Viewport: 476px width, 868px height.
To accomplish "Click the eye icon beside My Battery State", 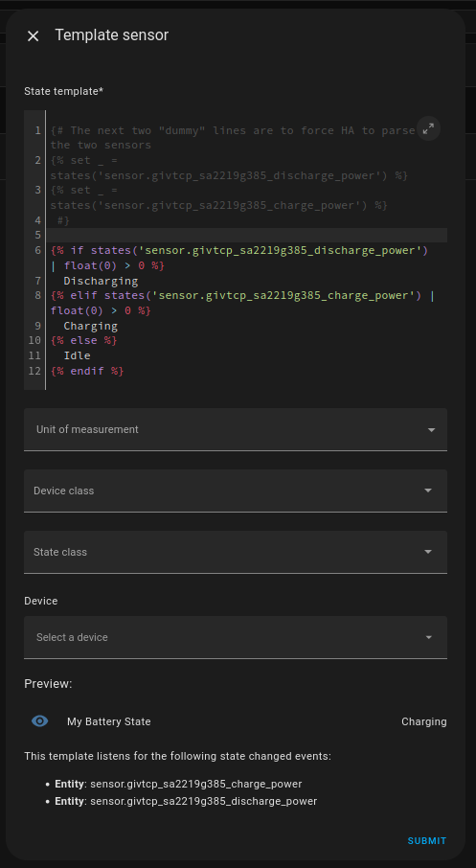I will pyautogui.click(x=40, y=720).
